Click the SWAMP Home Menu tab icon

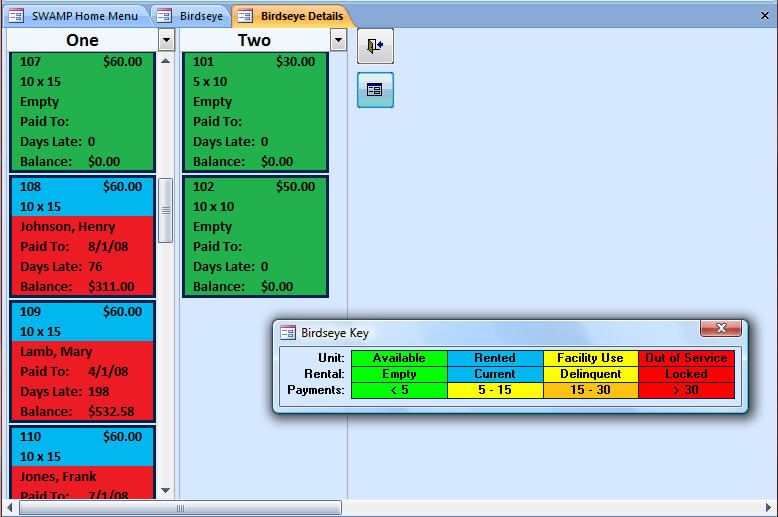click(16, 16)
